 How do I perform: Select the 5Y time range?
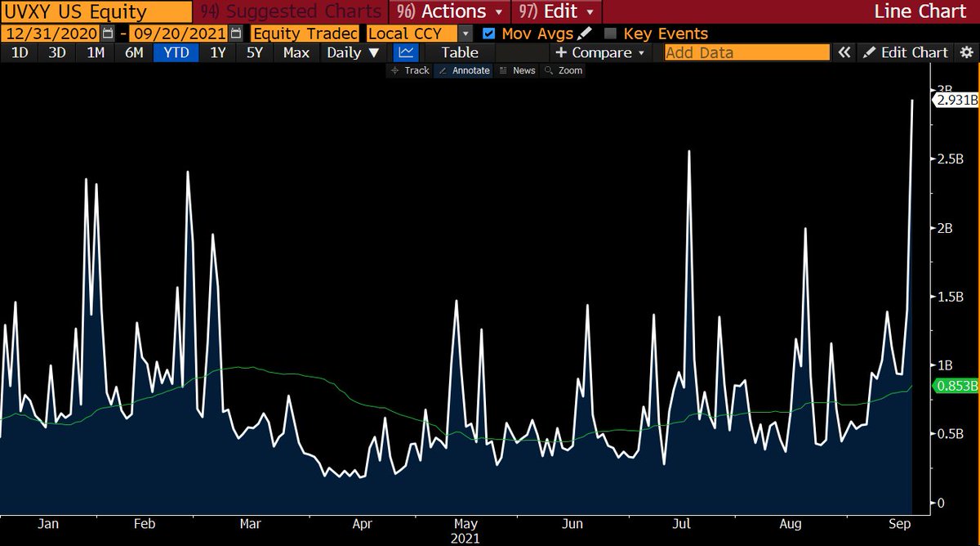(x=255, y=52)
